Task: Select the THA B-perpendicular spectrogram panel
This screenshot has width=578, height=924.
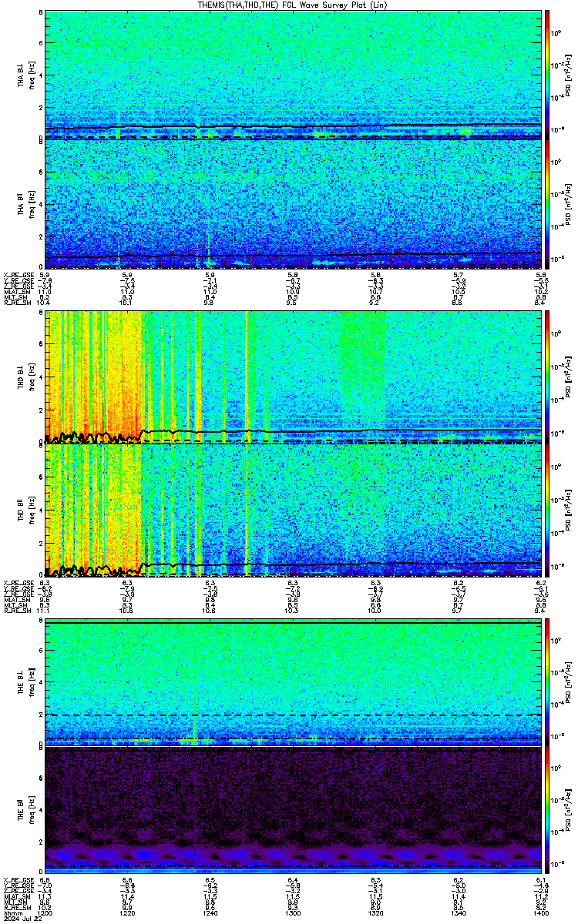Action: pyautogui.click(x=293, y=75)
